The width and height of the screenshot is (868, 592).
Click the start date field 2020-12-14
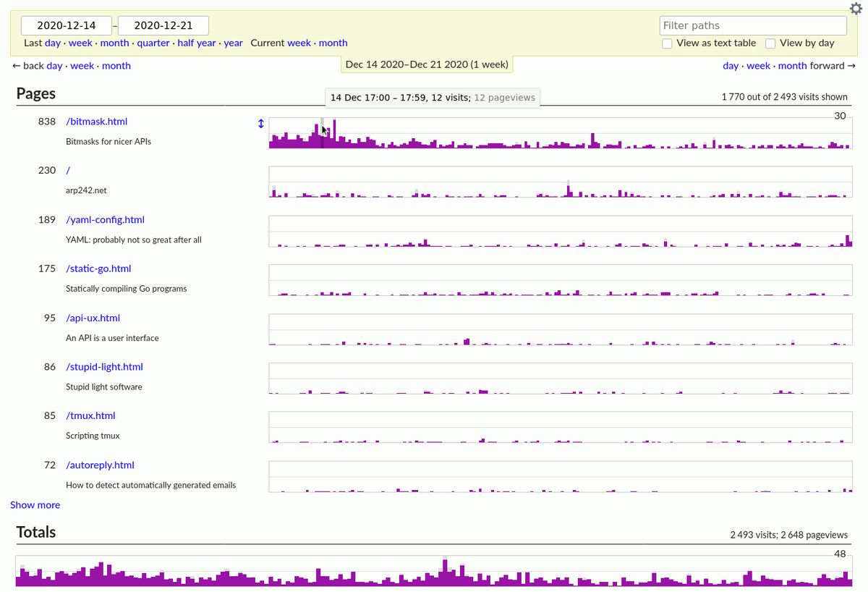click(67, 25)
